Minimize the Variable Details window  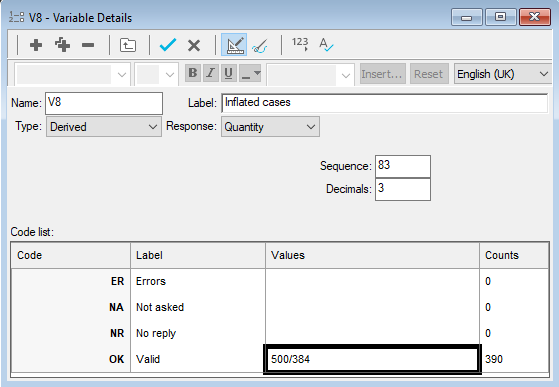coord(466,17)
